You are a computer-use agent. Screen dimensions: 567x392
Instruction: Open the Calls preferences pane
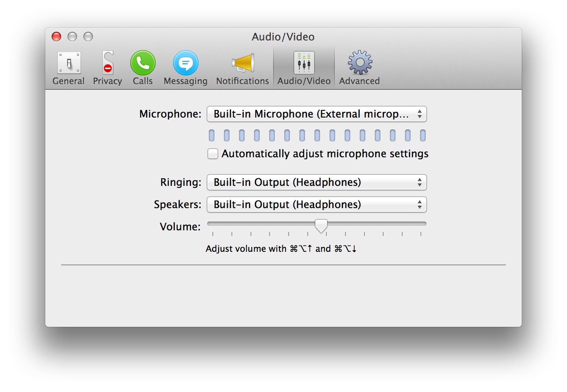[143, 68]
